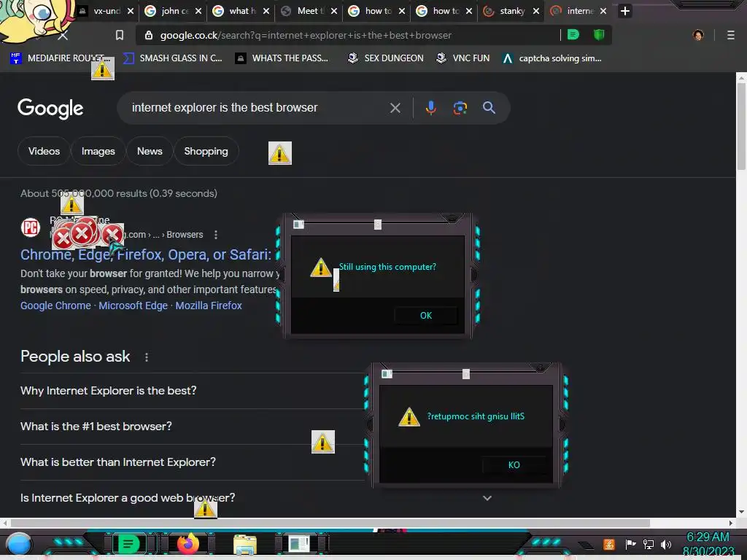Clear the search query with the X
The image size is (747, 560).
[x=395, y=108]
